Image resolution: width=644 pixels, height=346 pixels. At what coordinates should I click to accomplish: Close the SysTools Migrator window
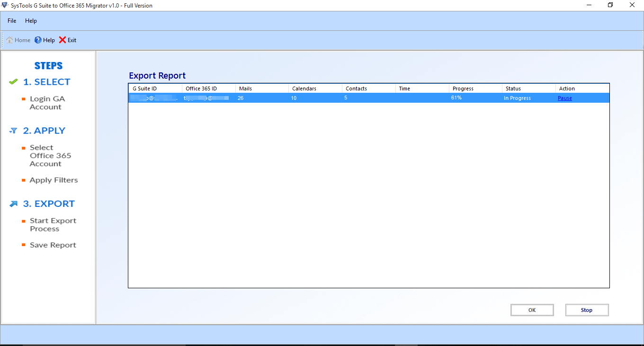point(633,5)
